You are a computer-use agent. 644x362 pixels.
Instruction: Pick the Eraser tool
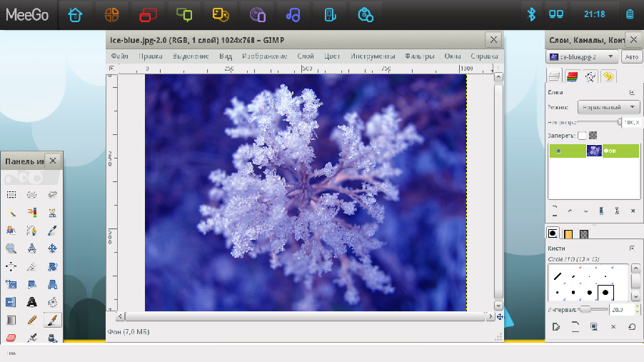point(11,338)
